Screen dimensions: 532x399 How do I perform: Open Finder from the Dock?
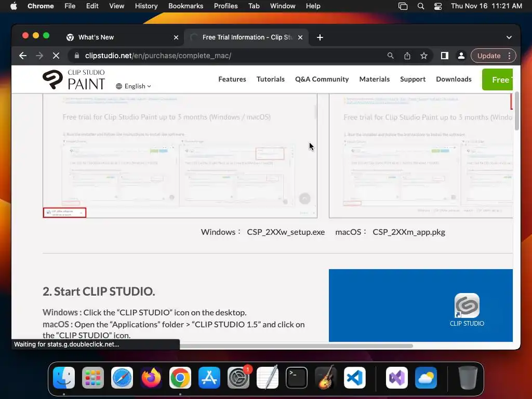tap(64, 378)
